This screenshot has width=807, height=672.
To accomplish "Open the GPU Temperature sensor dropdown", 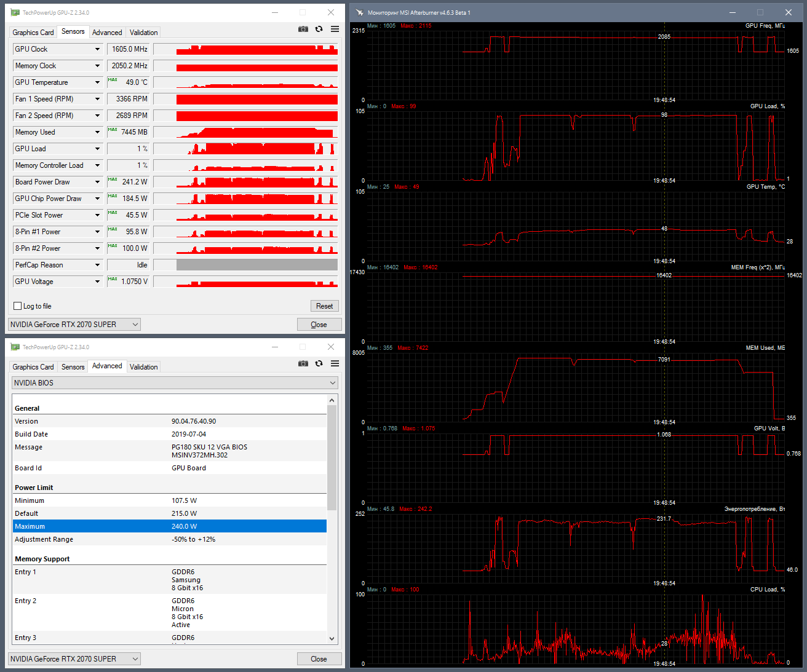I will 97,82.
